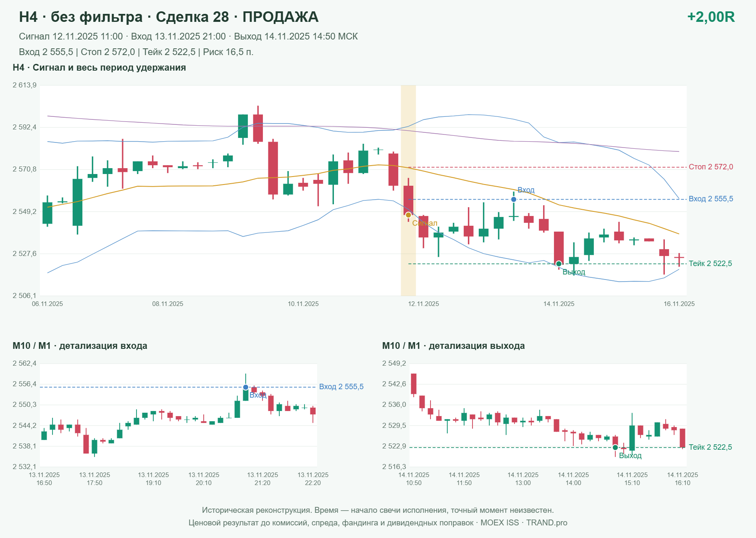The image size is (756, 538).
Task: Click the 12.11.2025 date axis label
Action: pyautogui.click(x=423, y=304)
